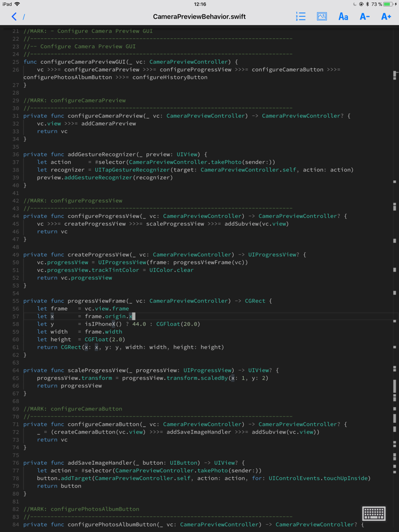Tap the '//MARK: configureCameraButton' comment

tap(73, 409)
